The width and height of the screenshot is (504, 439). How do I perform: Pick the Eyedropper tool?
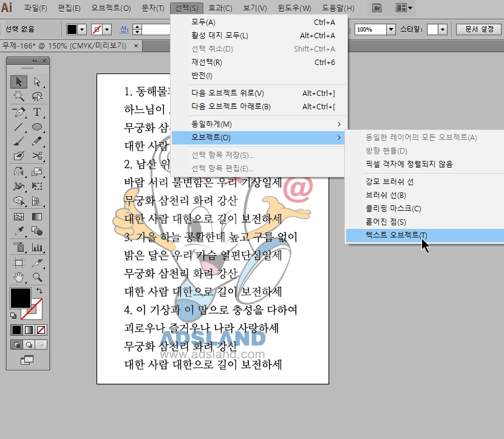pyautogui.click(x=19, y=231)
